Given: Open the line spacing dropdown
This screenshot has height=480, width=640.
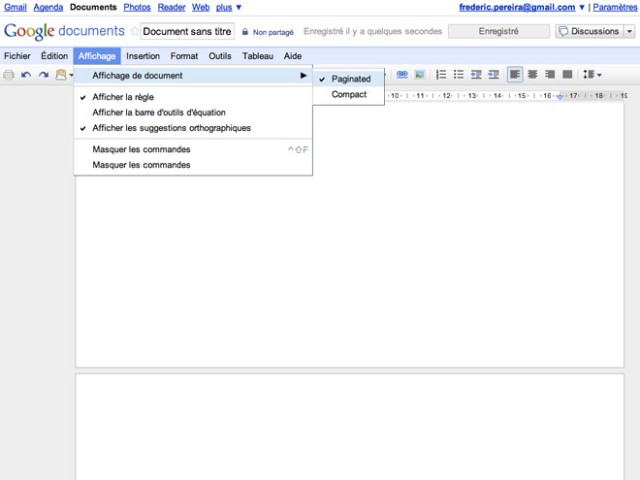Looking at the screenshot, I should click(592, 74).
